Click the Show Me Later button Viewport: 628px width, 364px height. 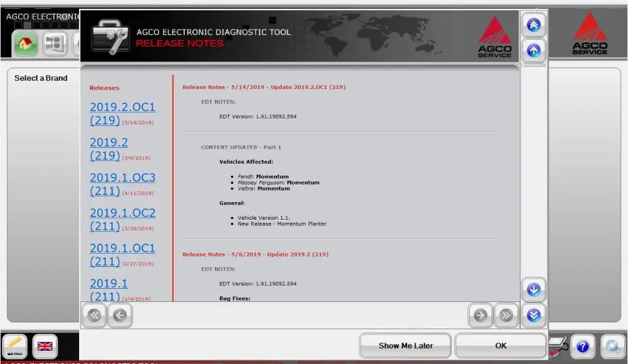pyautogui.click(x=405, y=346)
